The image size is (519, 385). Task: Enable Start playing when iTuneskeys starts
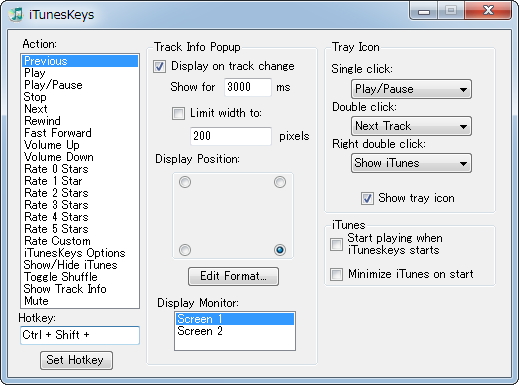click(x=336, y=244)
